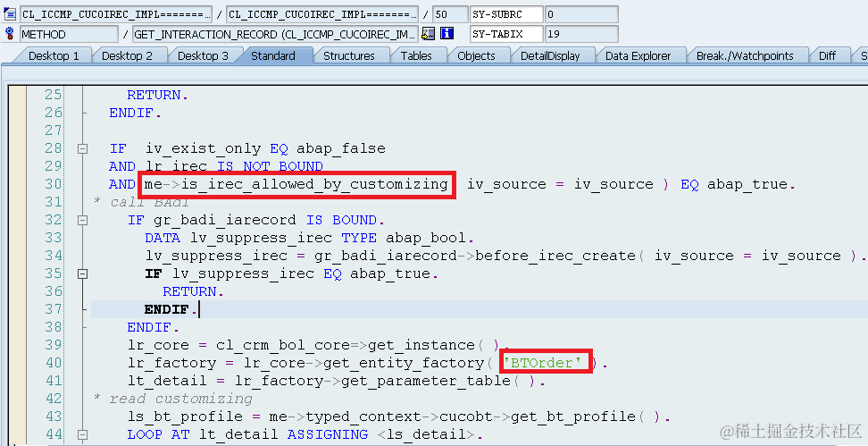This screenshot has width=868, height=446.
Task: Click gr_badi_iarecord on line 32
Action: point(225,220)
